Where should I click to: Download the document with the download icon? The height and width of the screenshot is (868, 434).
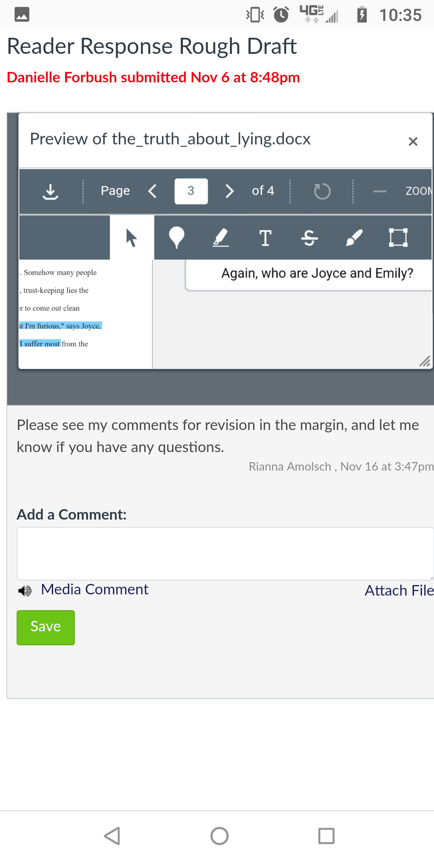50,191
